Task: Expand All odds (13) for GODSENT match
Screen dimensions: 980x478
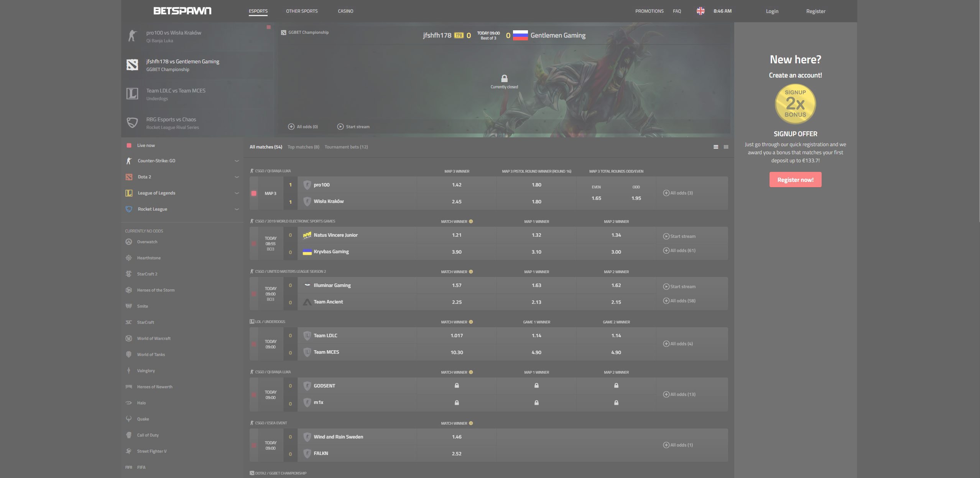Action: pos(679,394)
